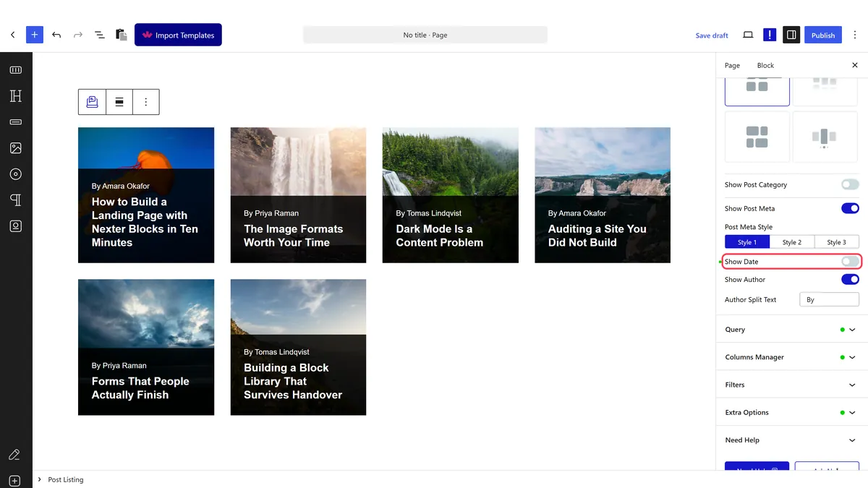Screen dimensions: 868x488
Task: Disable the Show Author toggle
Action: 850,279
